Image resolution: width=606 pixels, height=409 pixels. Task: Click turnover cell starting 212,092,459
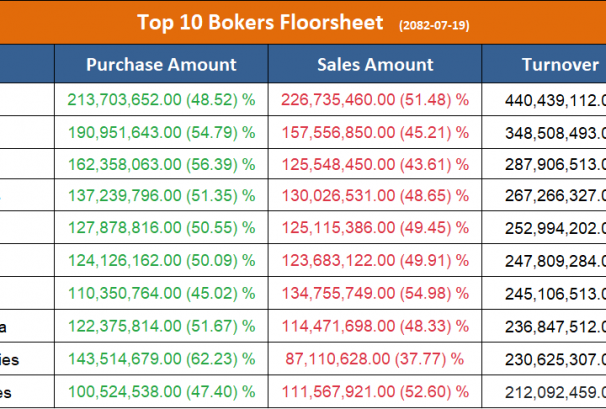pos(548,391)
